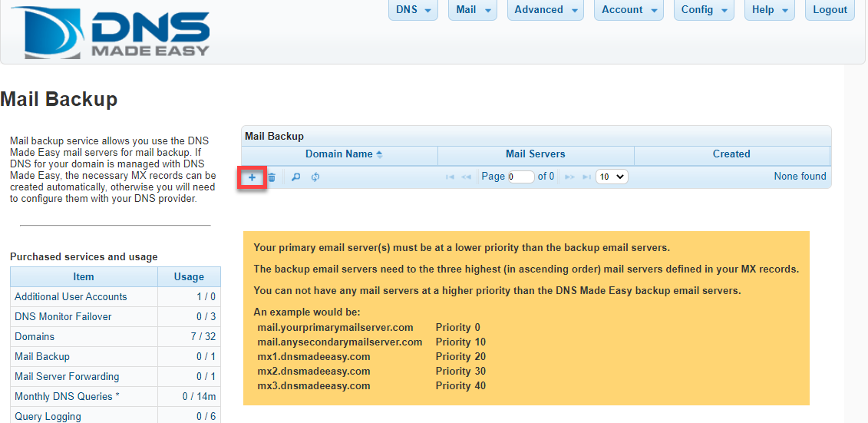868x423 pixels.
Task: Click the Domains usage row
Action: point(115,336)
